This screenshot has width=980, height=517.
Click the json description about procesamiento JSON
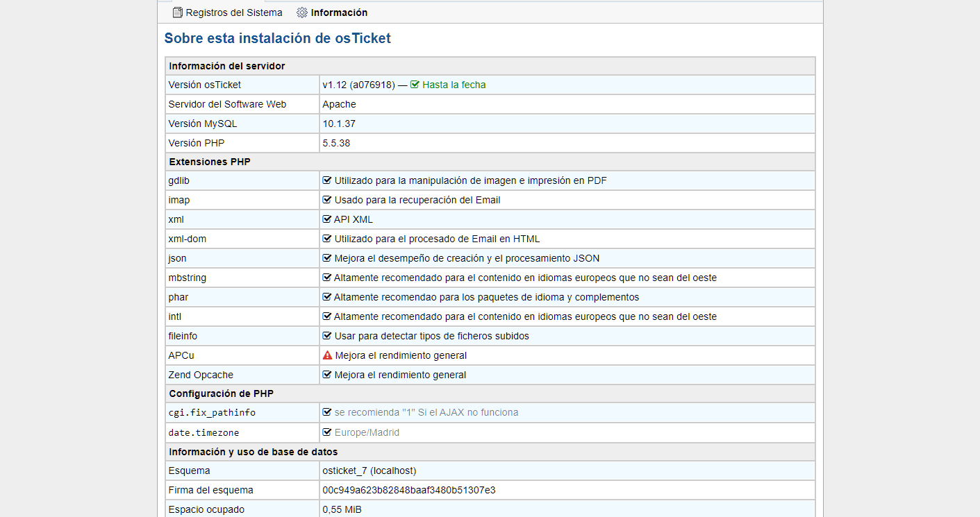point(467,258)
